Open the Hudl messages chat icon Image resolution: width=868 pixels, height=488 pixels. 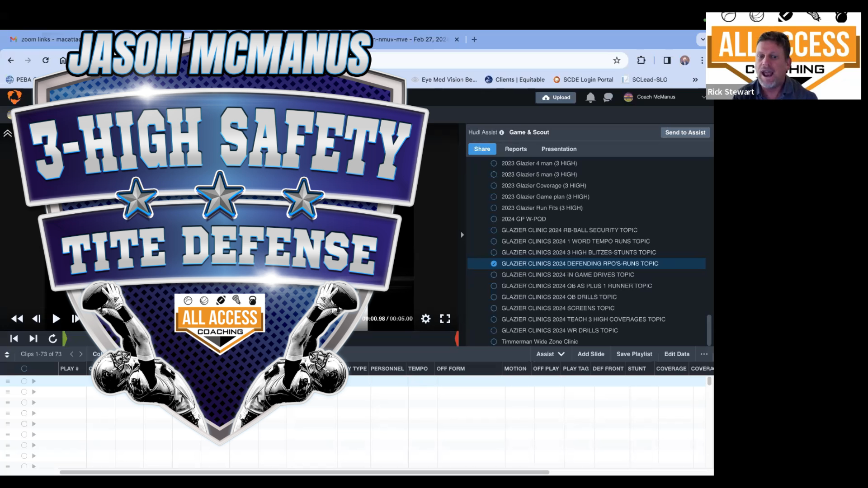click(608, 97)
